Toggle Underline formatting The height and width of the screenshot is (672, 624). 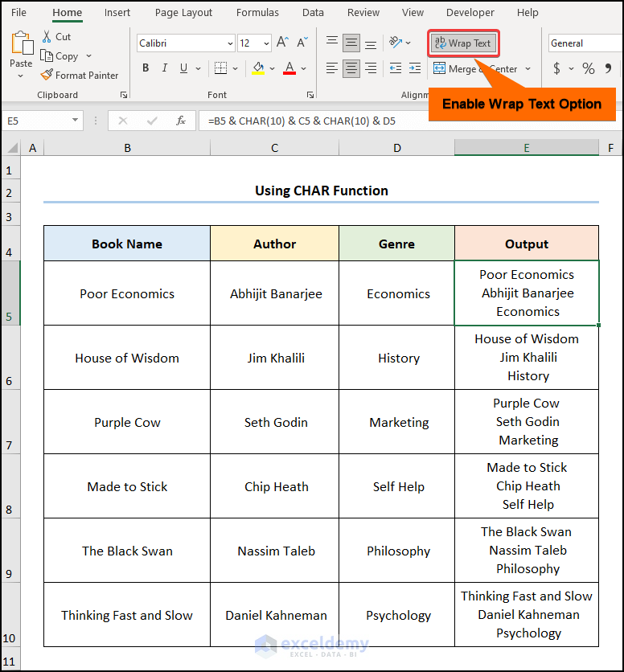click(x=183, y=68)
